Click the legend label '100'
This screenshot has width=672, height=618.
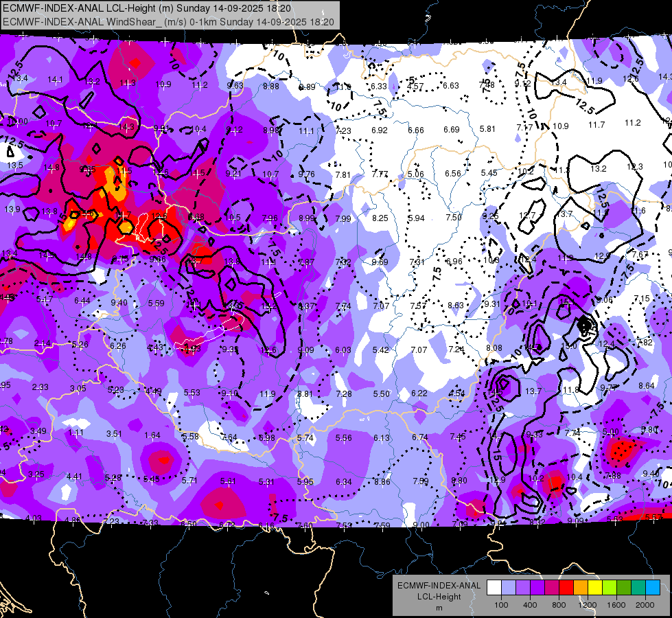(x=501, y=605)
